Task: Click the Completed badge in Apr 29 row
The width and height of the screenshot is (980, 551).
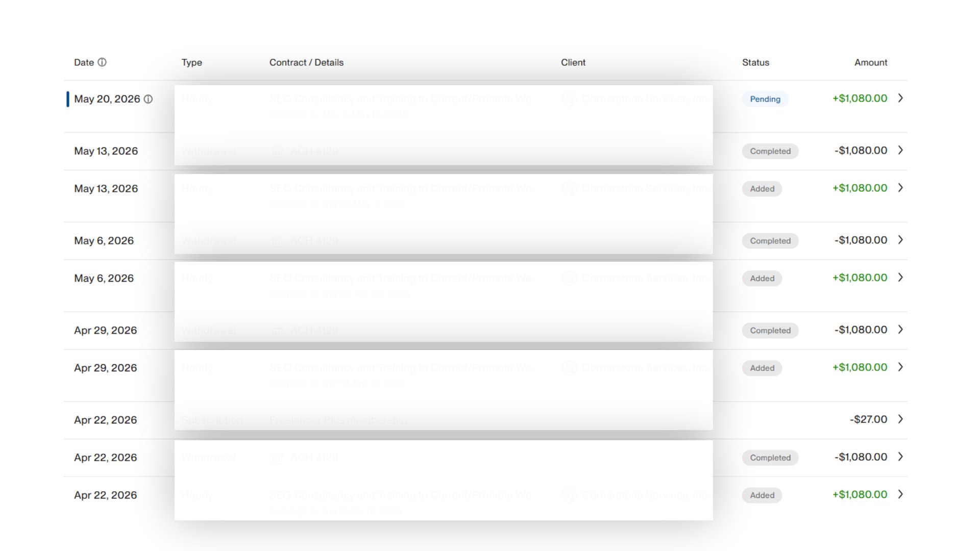Action: [x=770, y=331]
